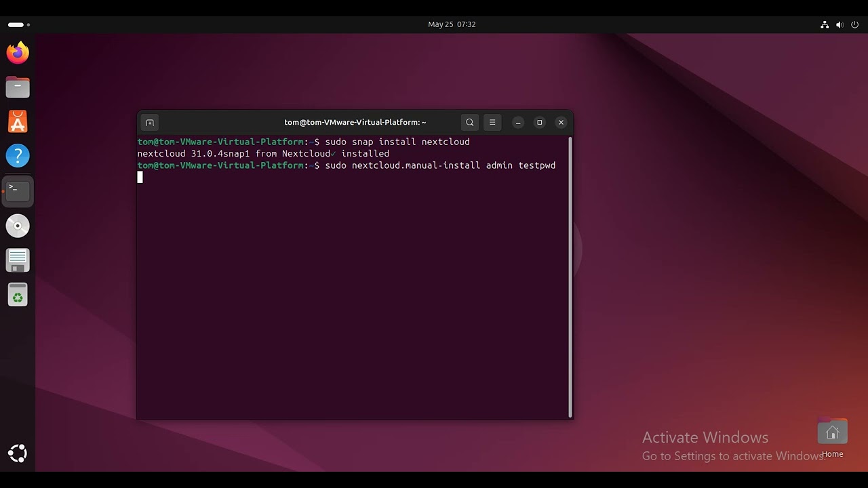Click the terminal cursor block
The width and height of the screenshot is (868, 488).
coord(140,177)
